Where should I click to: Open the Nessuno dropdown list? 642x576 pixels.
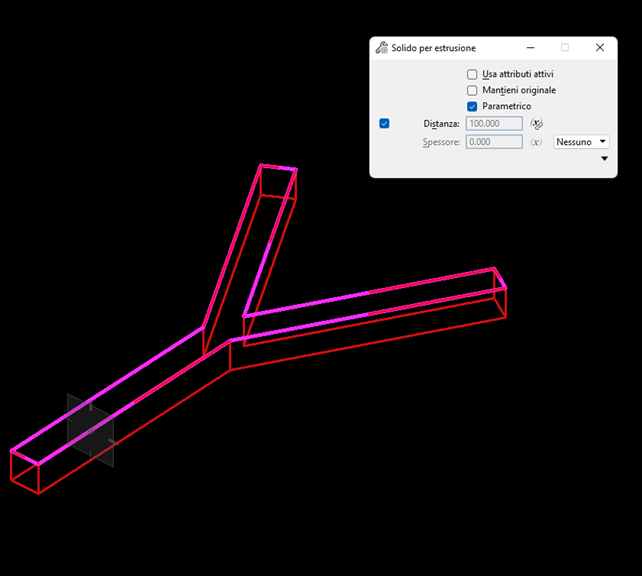[x=581, y=143]
